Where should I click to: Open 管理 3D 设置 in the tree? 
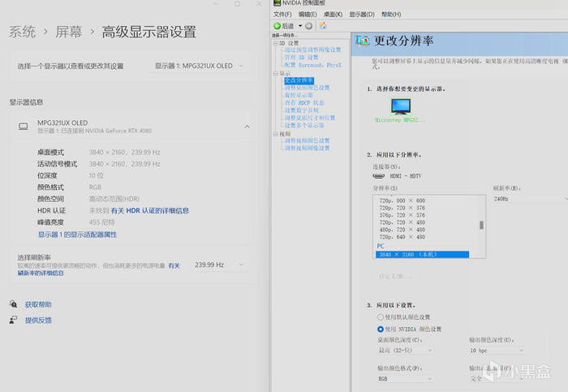[301, 58]
